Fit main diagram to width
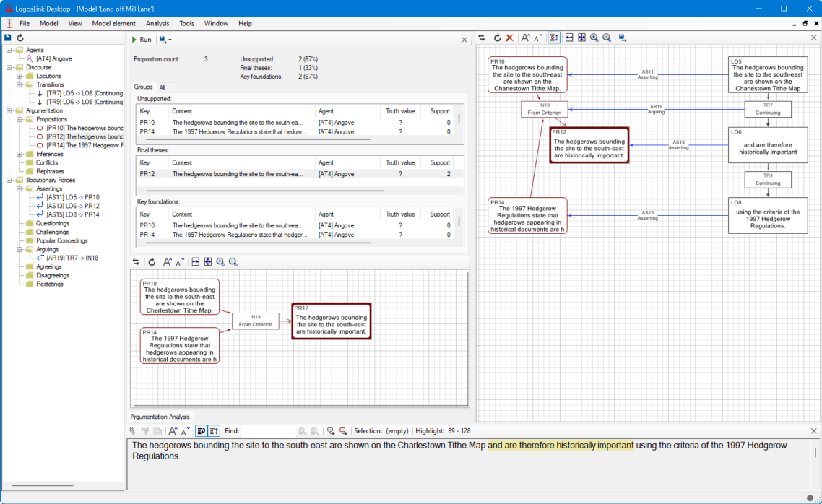 (x=569, y=38)
